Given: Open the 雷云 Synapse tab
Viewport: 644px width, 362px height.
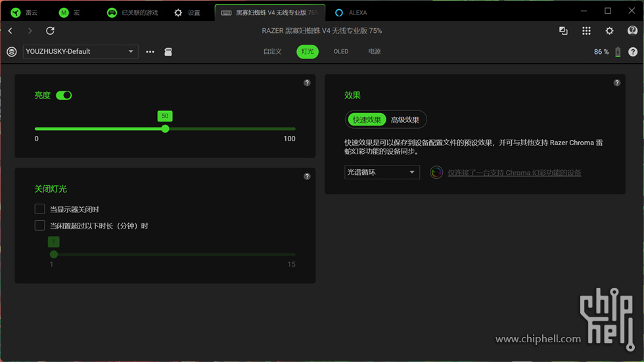Looking at the screenshot, I should [24, 12].
